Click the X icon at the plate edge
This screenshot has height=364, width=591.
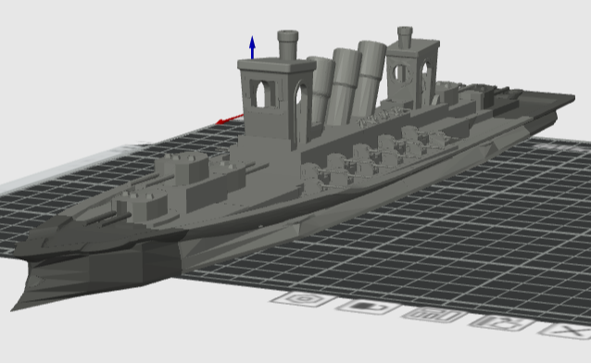(569, 331)
